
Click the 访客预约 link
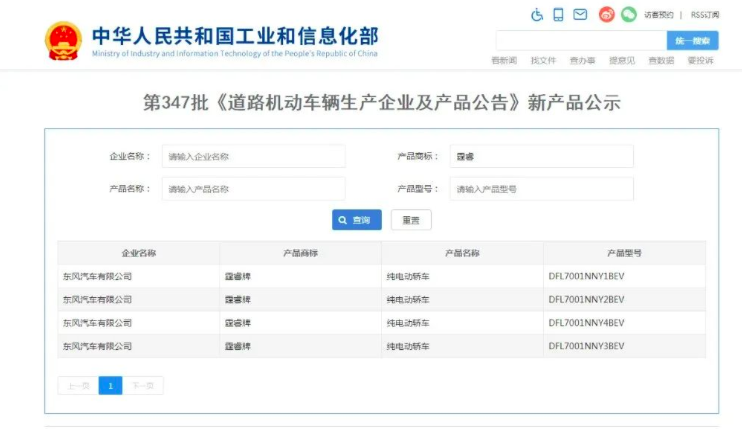(658, 15)
